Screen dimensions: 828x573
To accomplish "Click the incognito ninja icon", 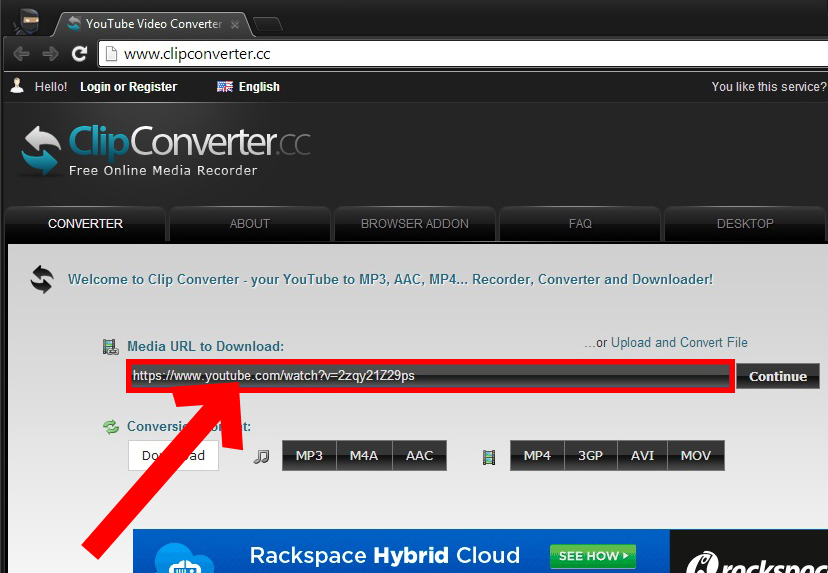I will pyautogui.click(x=26, y=22).
